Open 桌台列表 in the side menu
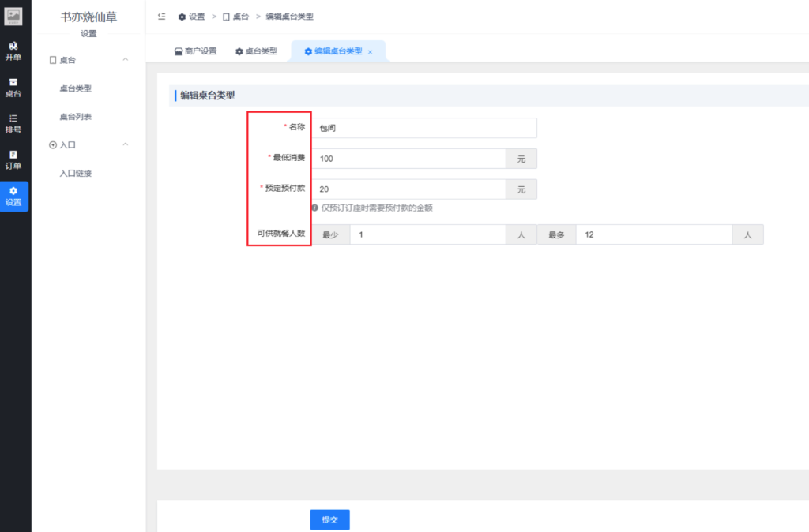Image resolution: width=809 pixels, height=532 pixels. (76, 117)
